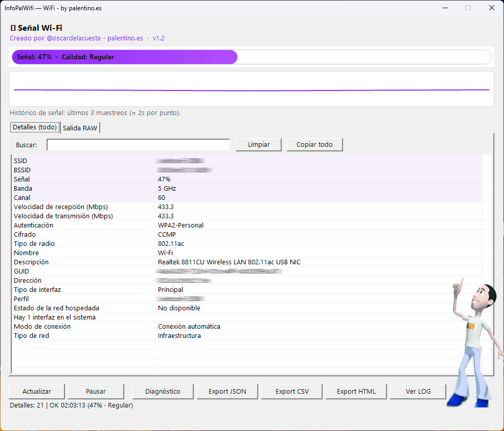Export the details as JSON
This screenshot has width=504, height=431.
[227, 391]
